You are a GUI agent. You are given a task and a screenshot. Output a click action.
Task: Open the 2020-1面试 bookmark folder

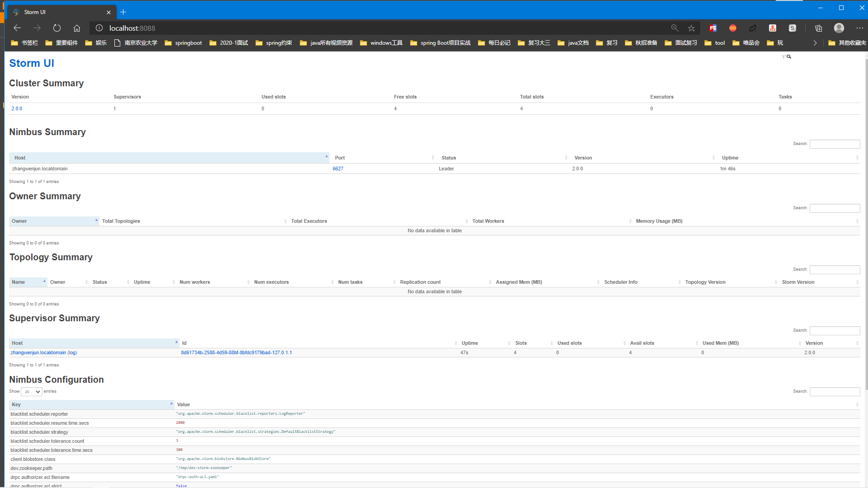[229, 43]
